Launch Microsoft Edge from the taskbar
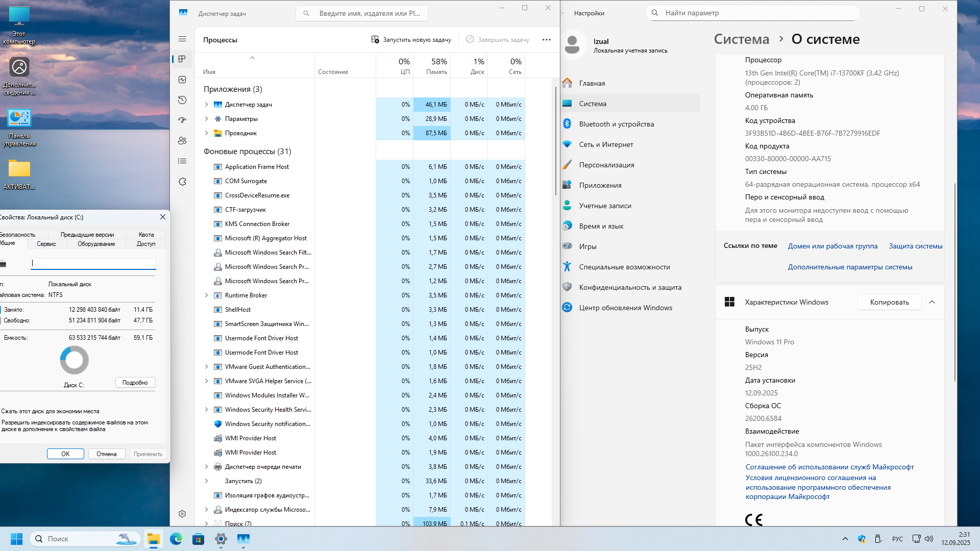Image resolution: width=980 pixels, height=551 pixels. [x=176, y=539]
